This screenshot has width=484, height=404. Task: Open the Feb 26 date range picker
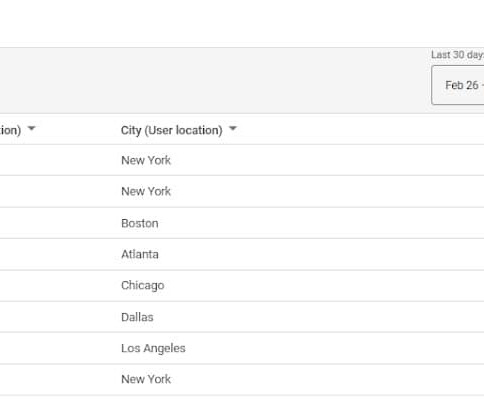coord(458,85)
